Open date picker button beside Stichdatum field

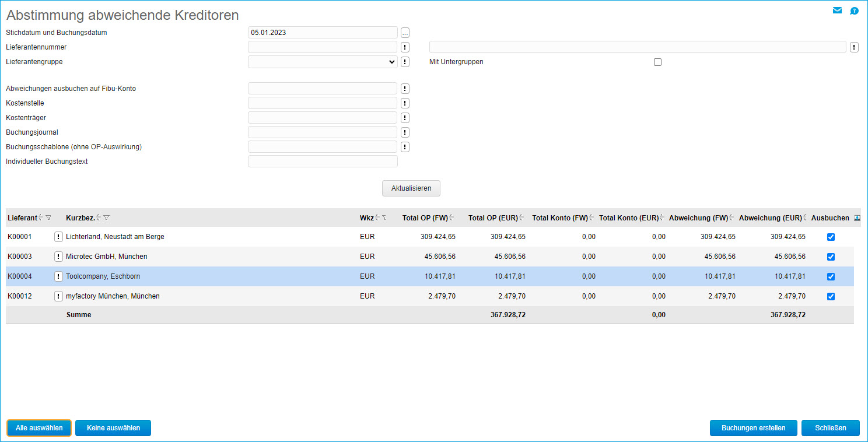tap(405, 33)
